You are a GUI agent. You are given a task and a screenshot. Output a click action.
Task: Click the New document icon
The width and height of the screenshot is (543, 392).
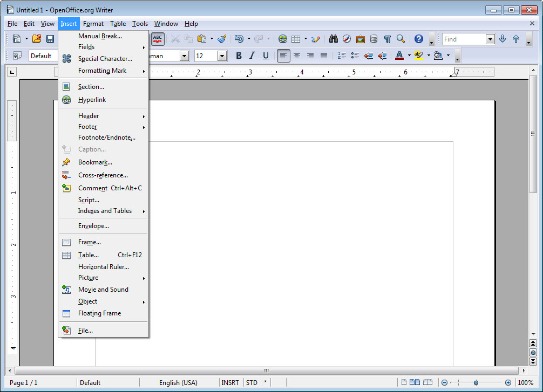pos(17,39)
